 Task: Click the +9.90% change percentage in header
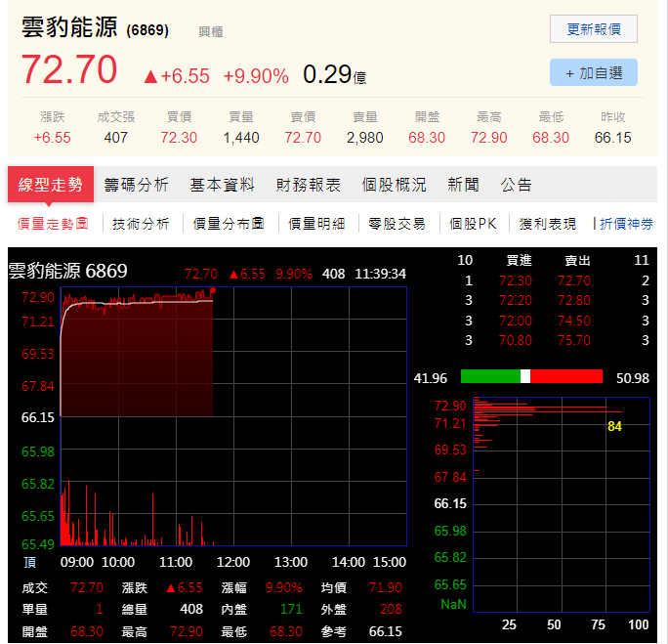256,76
